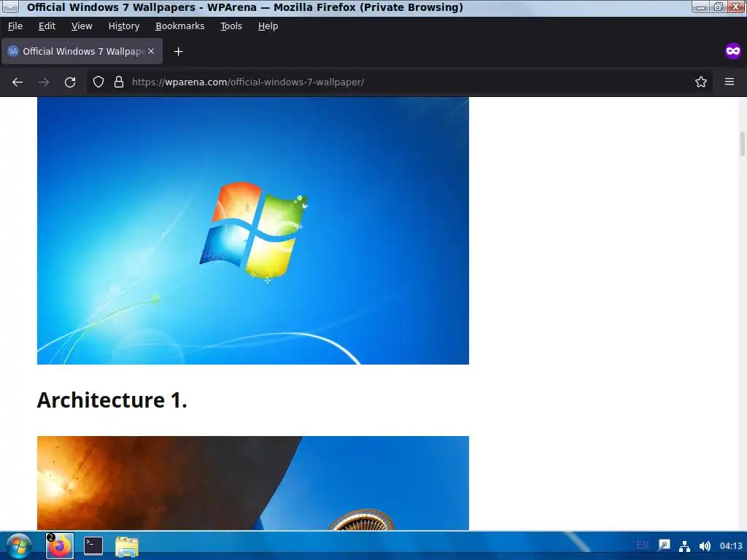Open the volume control in tray

pos(705,545)
